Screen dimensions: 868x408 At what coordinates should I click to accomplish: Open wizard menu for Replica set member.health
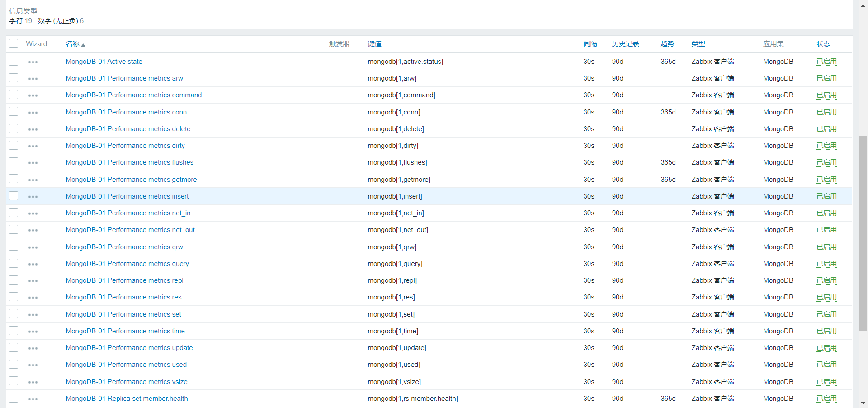[33, 399]
